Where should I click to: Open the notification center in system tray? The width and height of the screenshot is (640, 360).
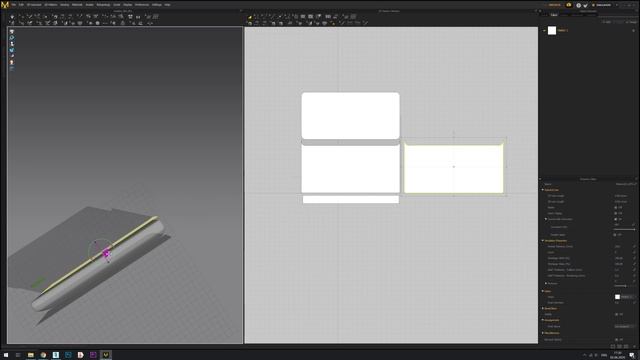click(x=632, y=356)
